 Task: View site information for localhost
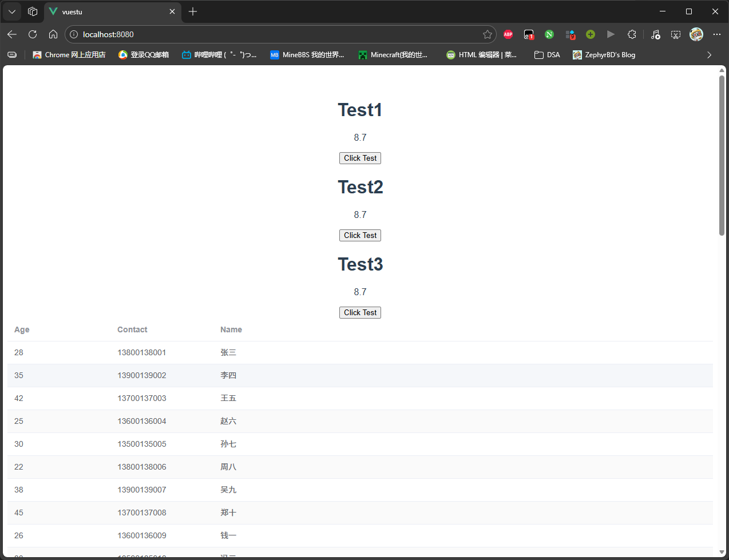tap(74, 34)
